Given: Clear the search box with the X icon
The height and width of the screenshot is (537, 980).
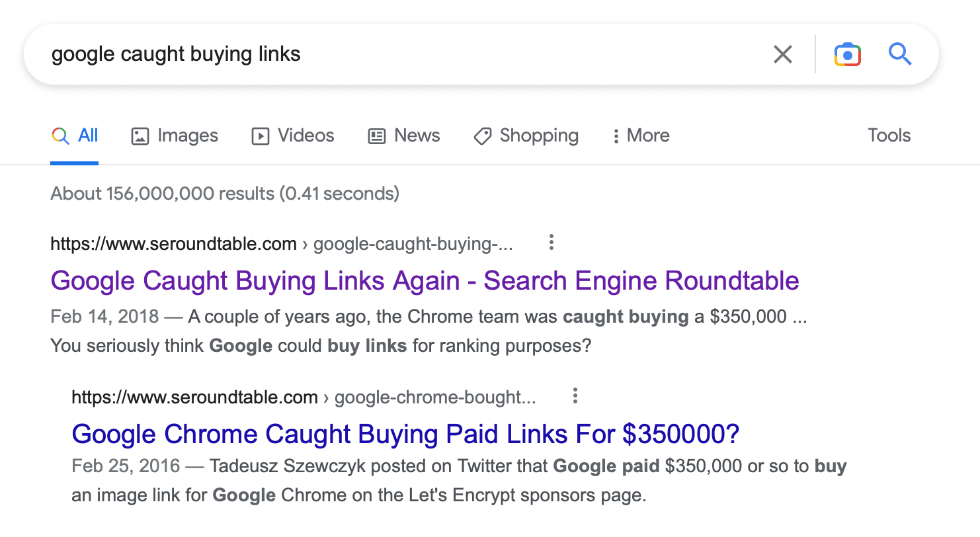Looking at the screenshot, I should point(783,54).
